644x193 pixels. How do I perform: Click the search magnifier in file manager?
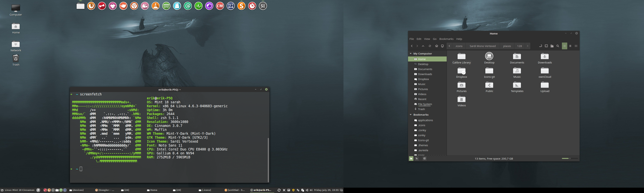point(558,46)
